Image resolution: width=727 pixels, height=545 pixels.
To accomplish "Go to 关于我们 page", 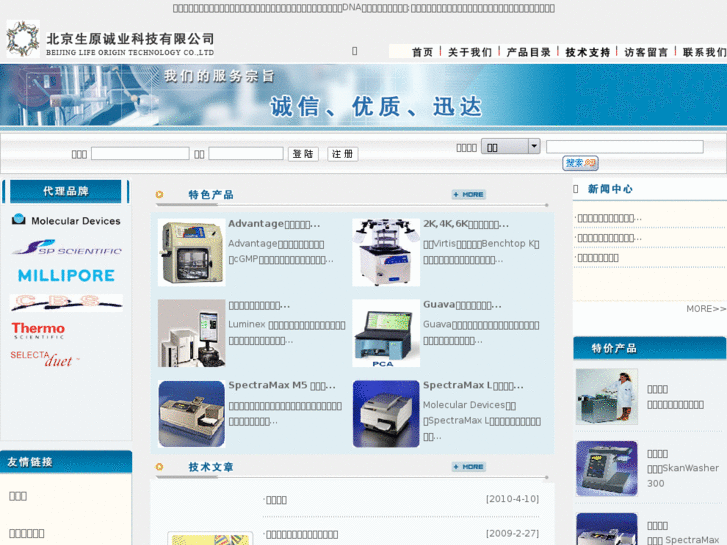I will 470,52.
